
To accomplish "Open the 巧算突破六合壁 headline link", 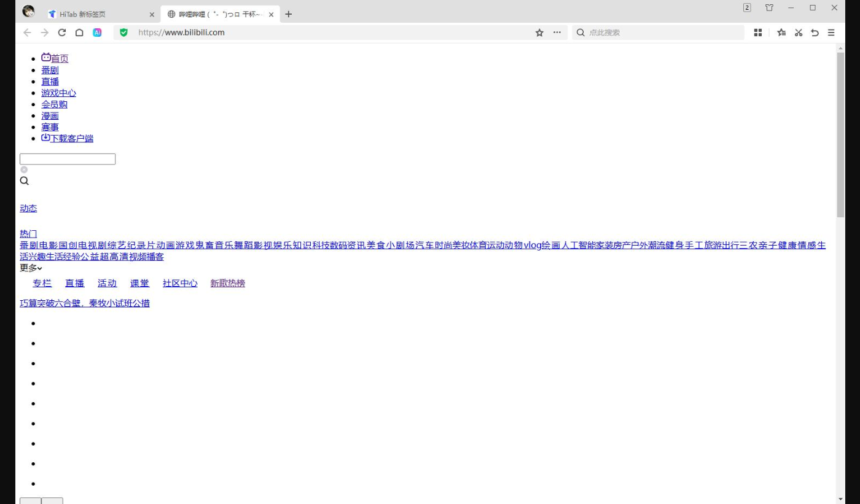I will pyautogui.click(x=85, y=303).
